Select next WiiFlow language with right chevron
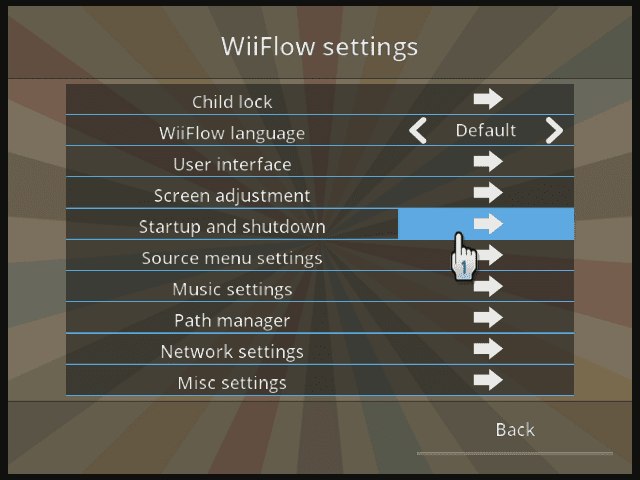640x480 pixels. [x=553, y=131]
